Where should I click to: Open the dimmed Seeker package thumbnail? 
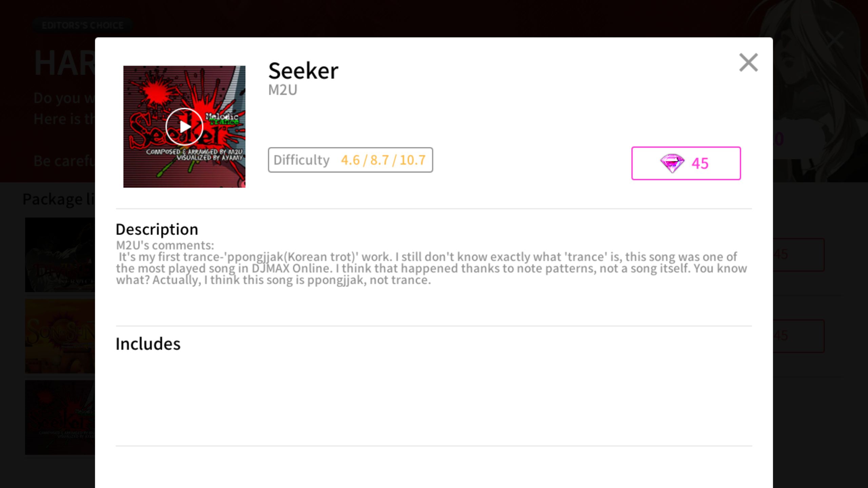point(60,418)
